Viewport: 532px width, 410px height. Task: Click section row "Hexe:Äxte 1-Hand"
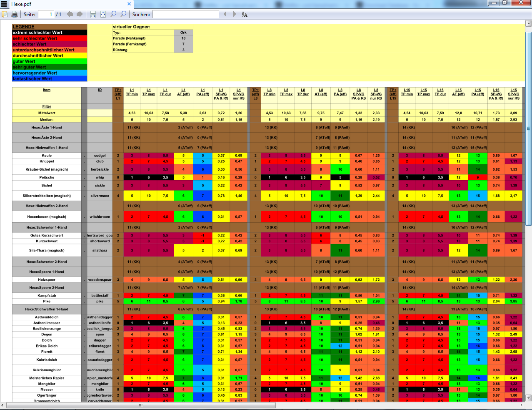[x=47, y=128]
